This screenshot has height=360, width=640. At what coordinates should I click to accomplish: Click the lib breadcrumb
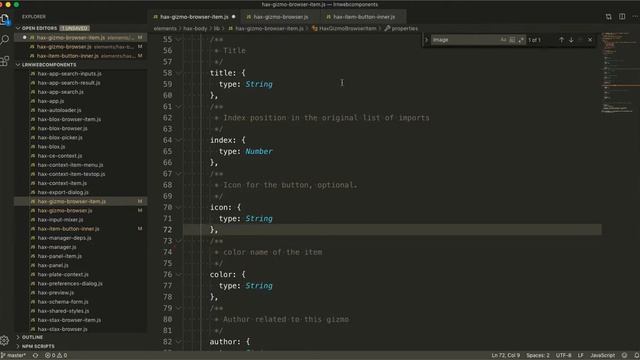point(217,29)
